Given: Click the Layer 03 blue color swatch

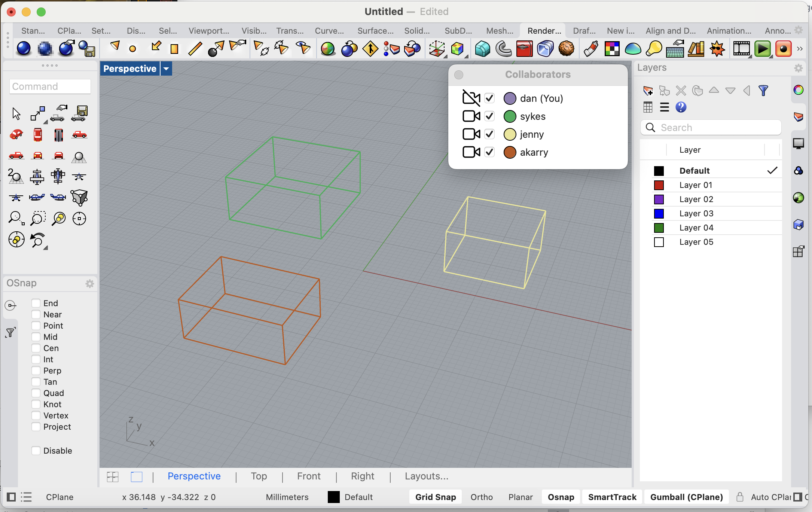Looking at the screenshot, I should (659, 213).
